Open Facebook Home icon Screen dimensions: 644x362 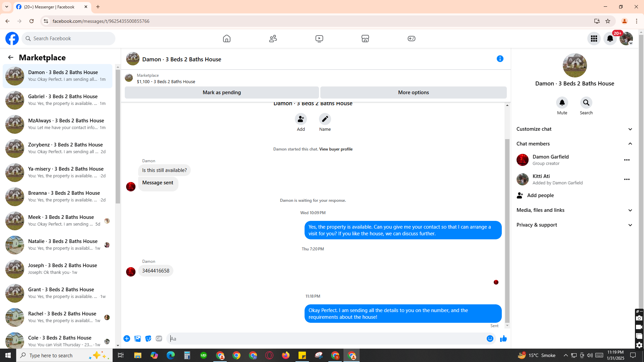(227, 39)
